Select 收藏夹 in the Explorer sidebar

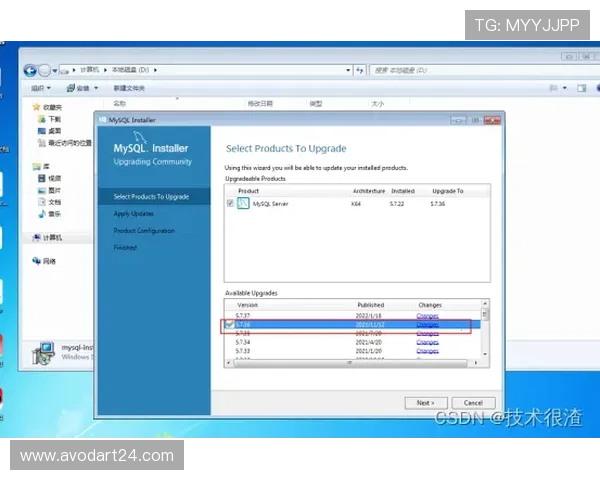tap(47, 107)
